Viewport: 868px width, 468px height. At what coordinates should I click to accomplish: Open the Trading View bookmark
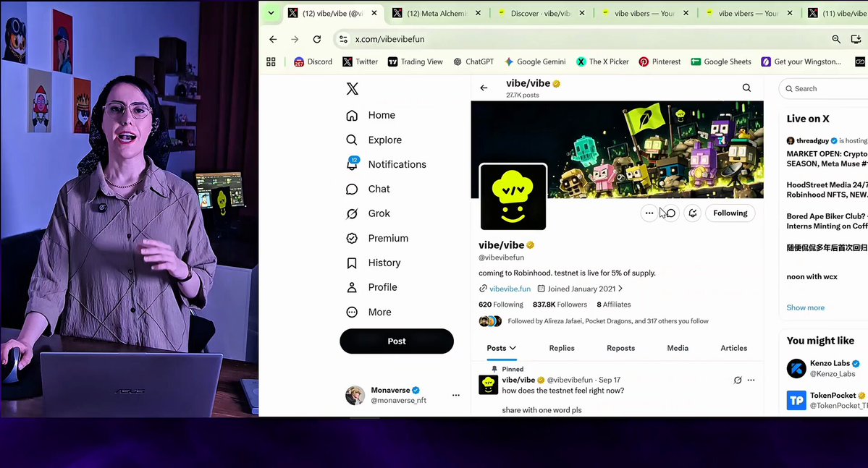(416, 62)
